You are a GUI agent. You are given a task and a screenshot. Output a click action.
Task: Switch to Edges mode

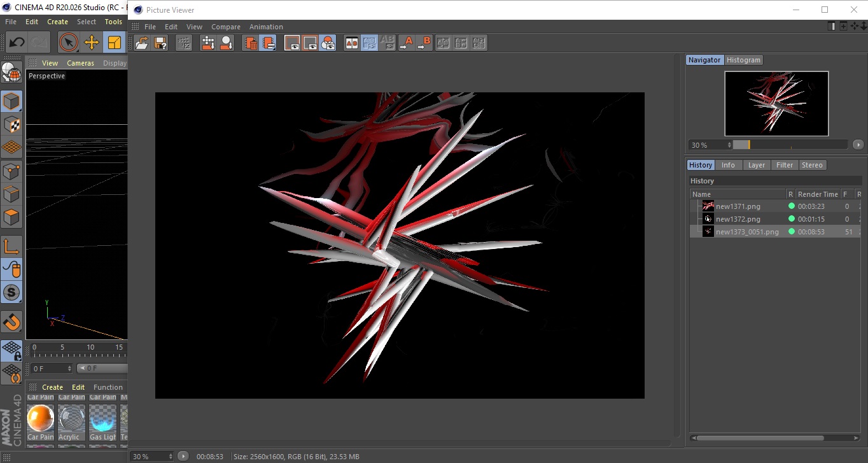point(11,194)
